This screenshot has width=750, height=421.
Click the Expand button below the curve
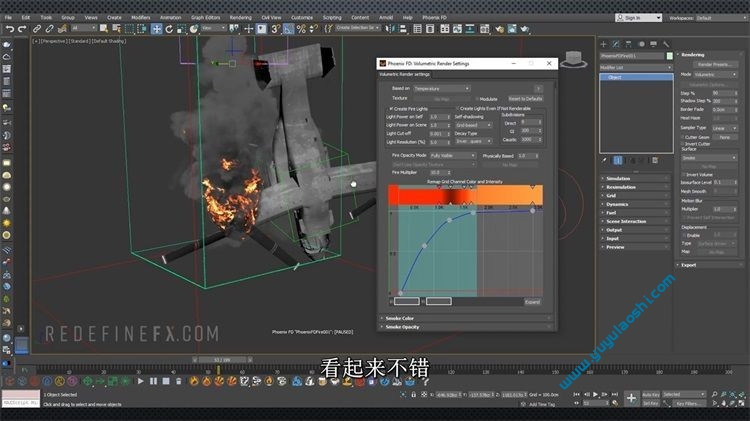click(x=532, y=302)
